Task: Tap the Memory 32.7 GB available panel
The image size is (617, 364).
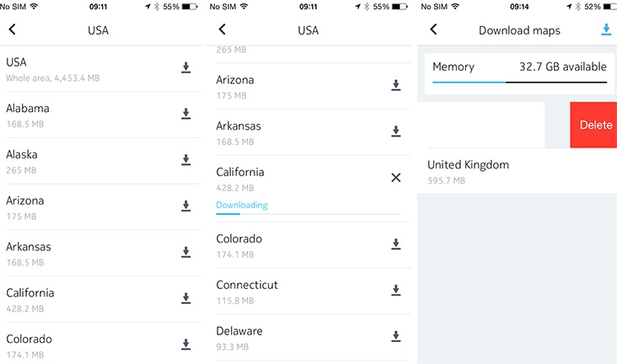Action: [x=519, y=73]
